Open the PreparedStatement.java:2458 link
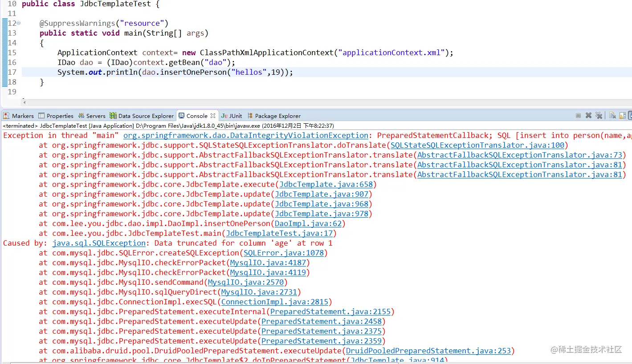Viewport: 632px width, 364px height. click(322, 321)
